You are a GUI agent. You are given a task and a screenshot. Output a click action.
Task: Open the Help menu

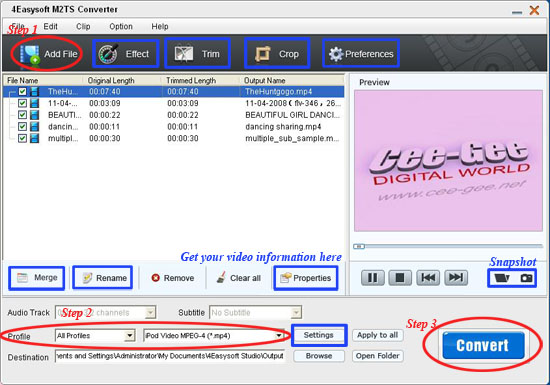pos(160,27)
